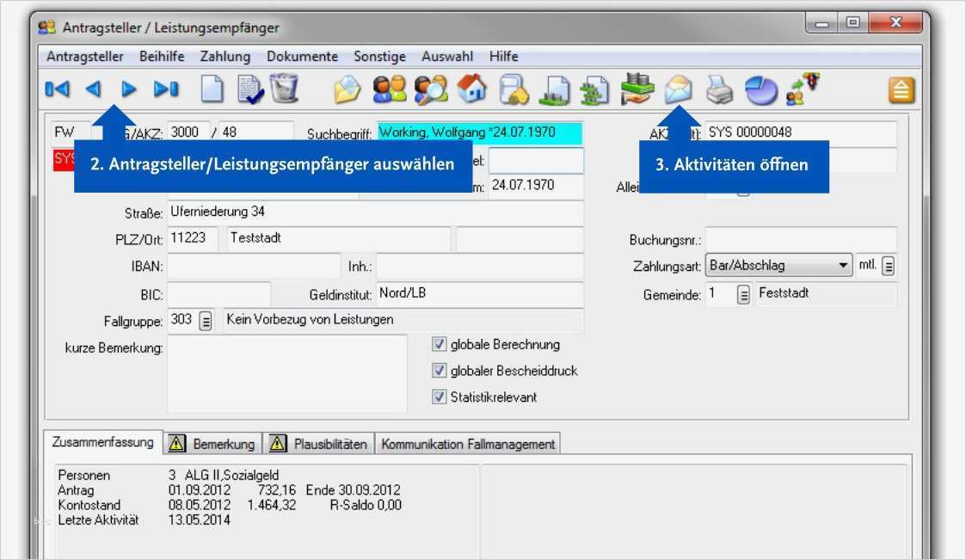
Task: Click warning icon on Plausibilitäten tab
Action: pyautogui.click(x=278, y=443)
